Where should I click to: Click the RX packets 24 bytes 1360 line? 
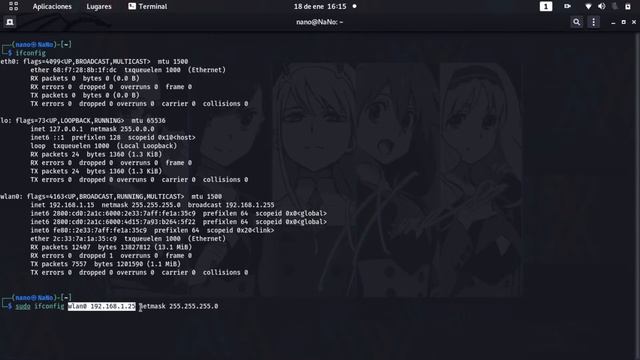[96, 154]
